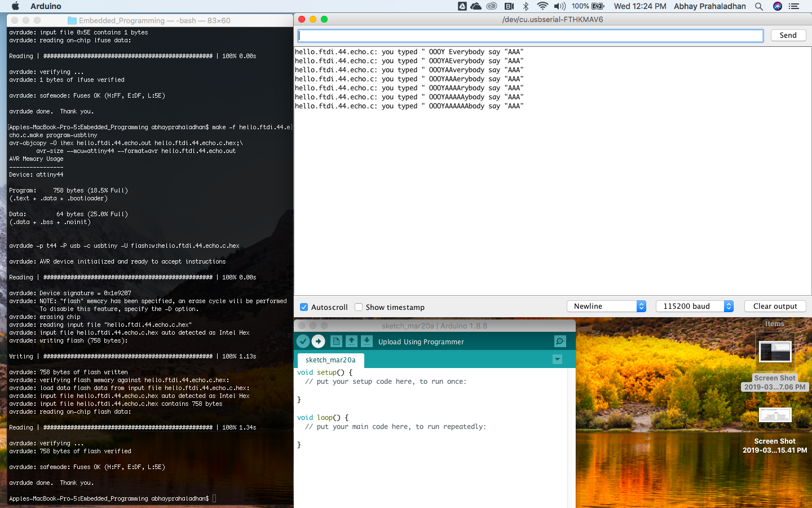This screenshot has width=812, height=508.
Task: Click the Send button in serial monitor
Action: pos(788,35)
